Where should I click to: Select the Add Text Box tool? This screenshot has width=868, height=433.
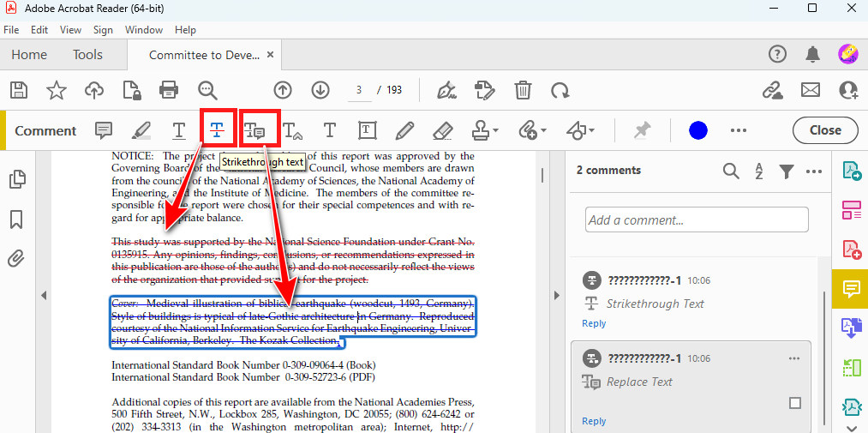[x=367, y=130]
